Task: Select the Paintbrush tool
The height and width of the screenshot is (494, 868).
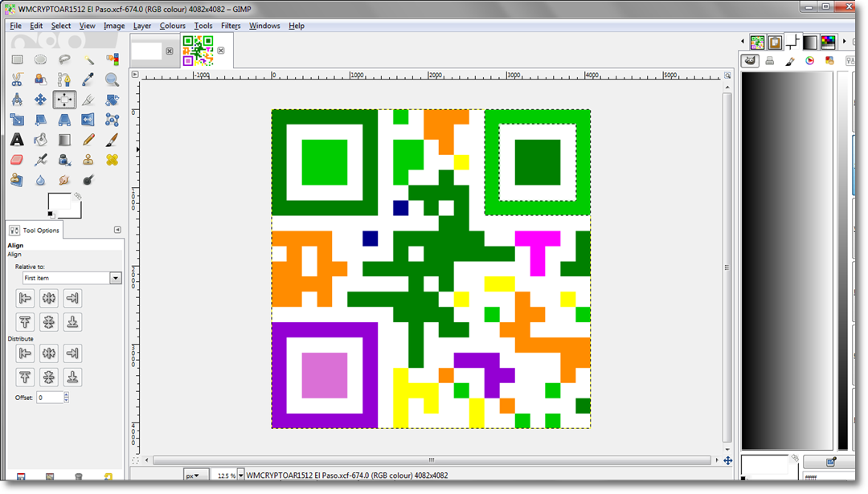Action: (x=112, y=140)
